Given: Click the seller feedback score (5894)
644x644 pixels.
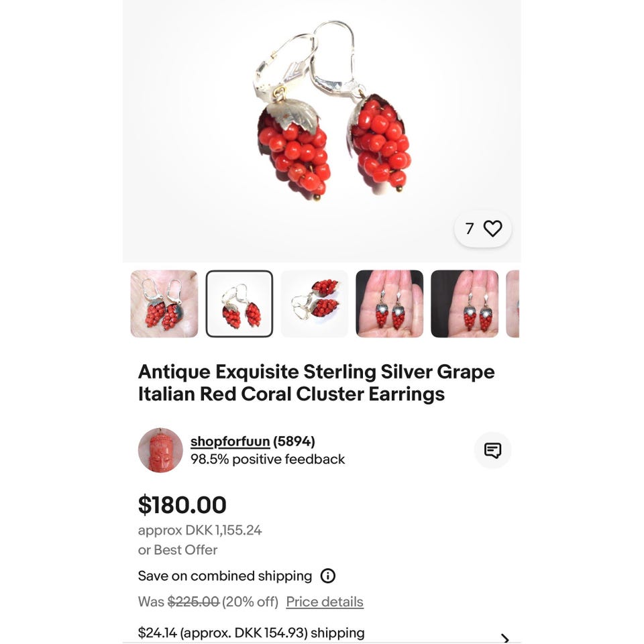Looking at the screenshot, I should [294, 441].
